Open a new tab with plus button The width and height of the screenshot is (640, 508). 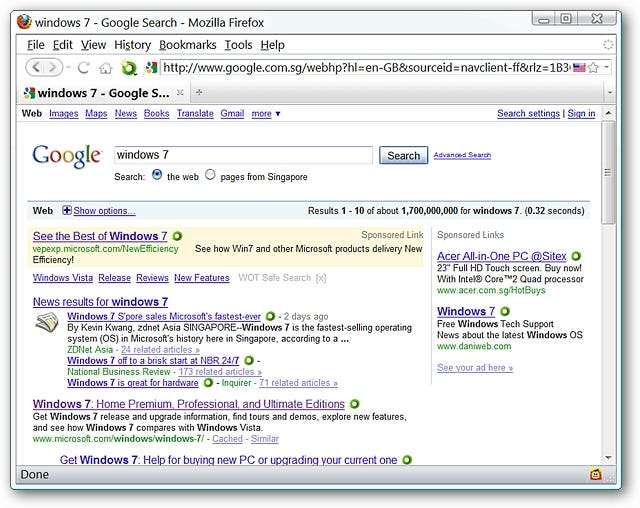point(199,93)
